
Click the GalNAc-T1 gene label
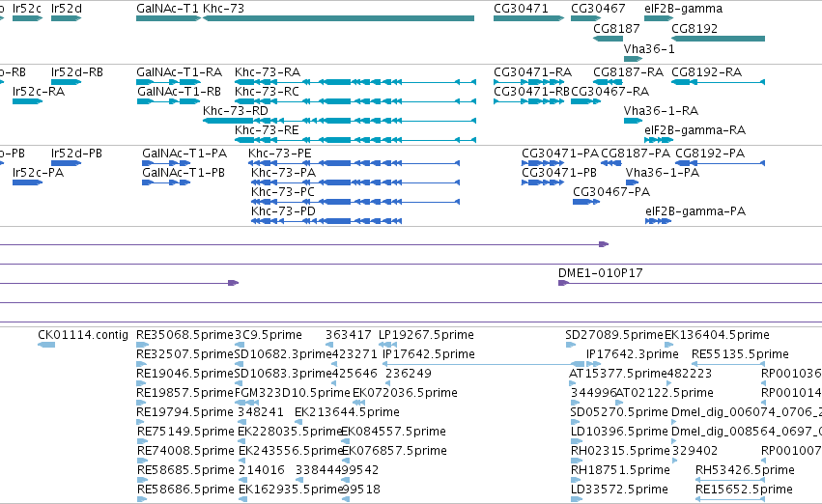[x=168, y=9]
